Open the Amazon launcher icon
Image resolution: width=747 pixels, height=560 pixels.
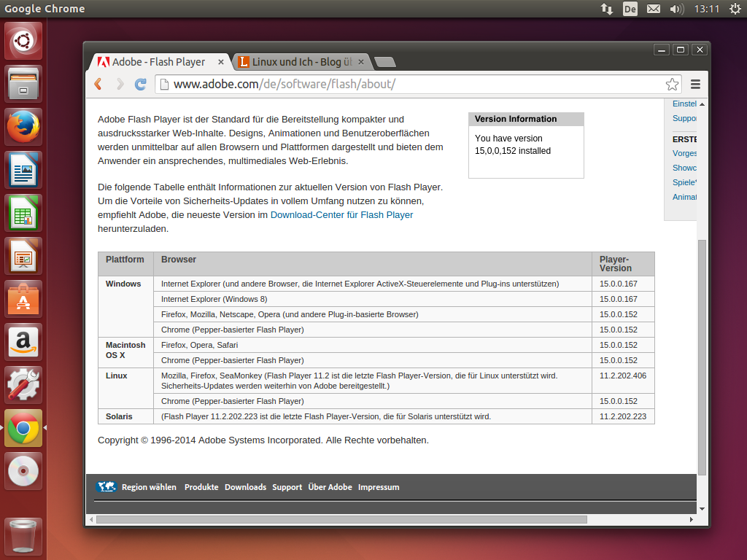(24, 342)
